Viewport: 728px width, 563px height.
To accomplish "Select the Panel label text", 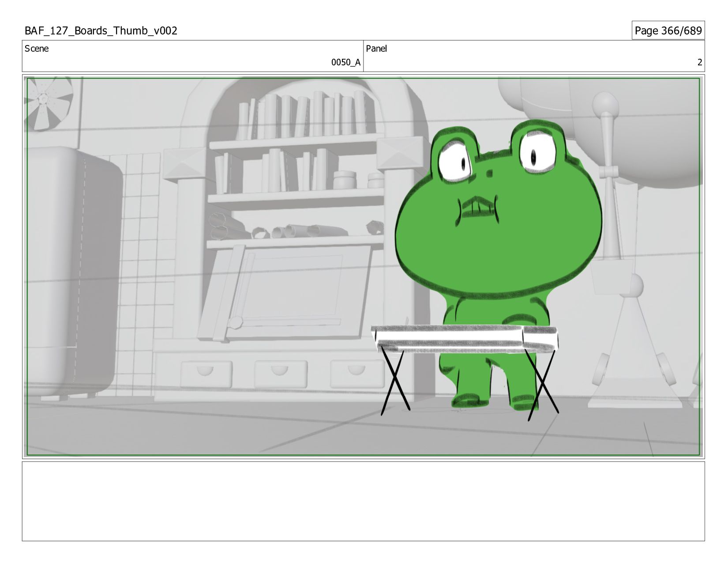I will coord(376,49).
